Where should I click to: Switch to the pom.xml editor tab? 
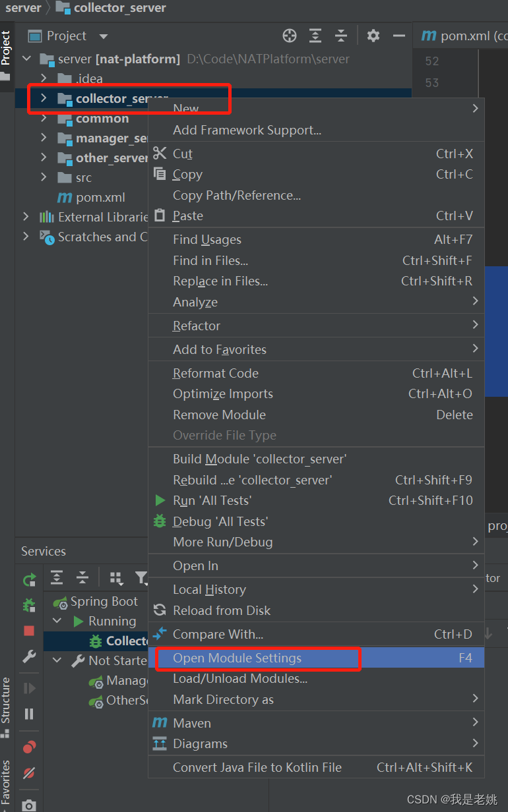point(462,36)
